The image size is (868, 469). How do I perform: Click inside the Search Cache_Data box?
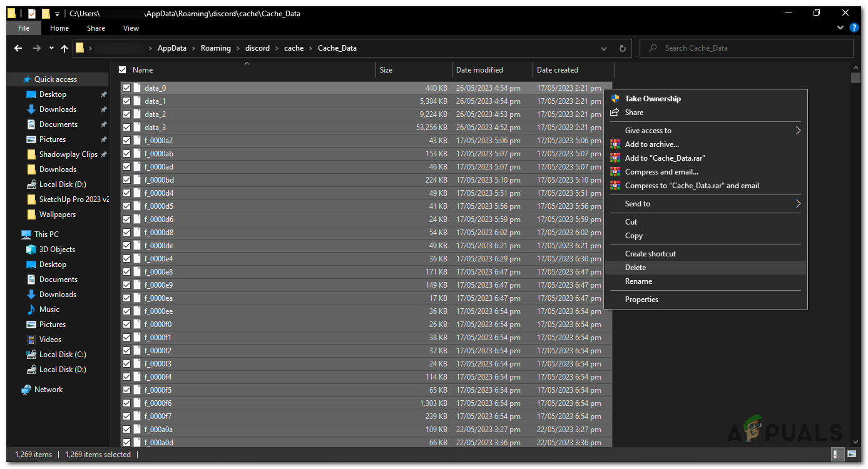pos(745,48)
